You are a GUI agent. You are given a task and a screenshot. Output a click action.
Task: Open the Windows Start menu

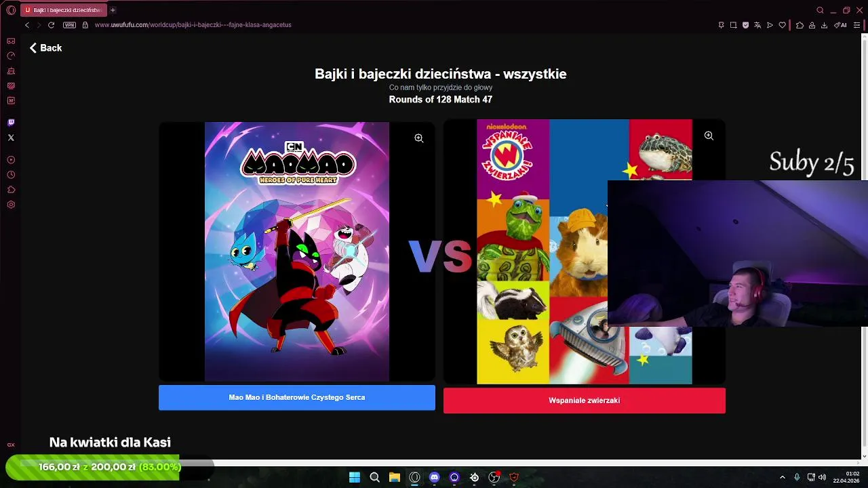[x=355, y=477]
